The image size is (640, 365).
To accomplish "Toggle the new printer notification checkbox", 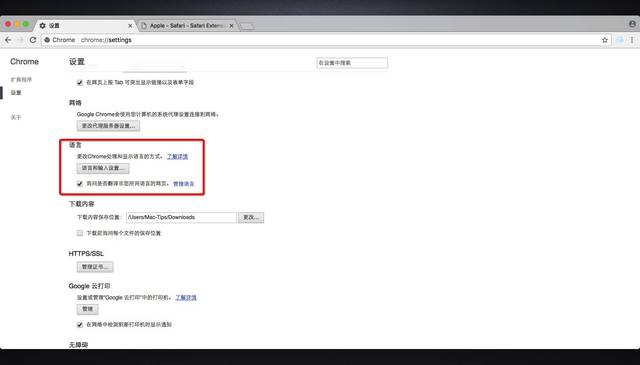I will (x=80, y=325).
